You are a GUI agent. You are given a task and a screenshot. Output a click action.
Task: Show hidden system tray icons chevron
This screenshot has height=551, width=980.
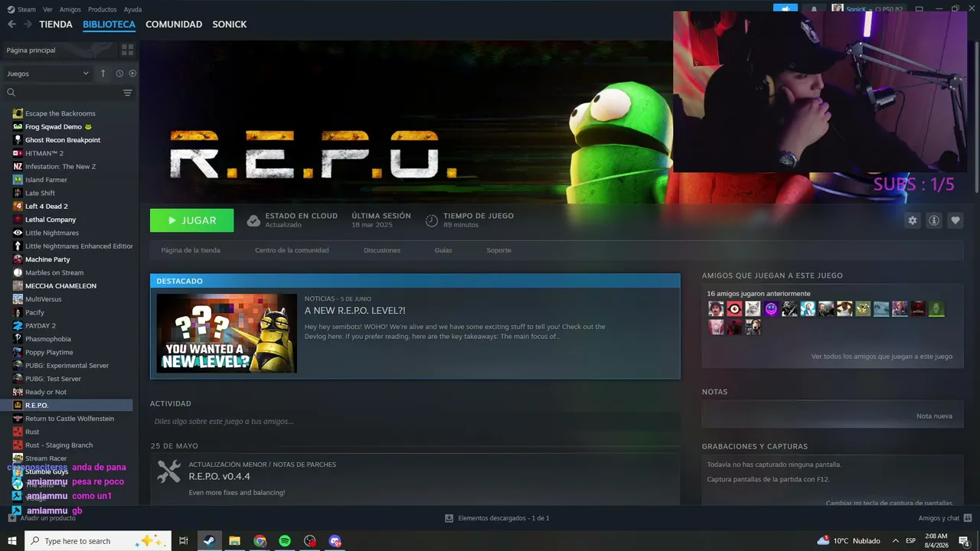click(x=895, y=541)
